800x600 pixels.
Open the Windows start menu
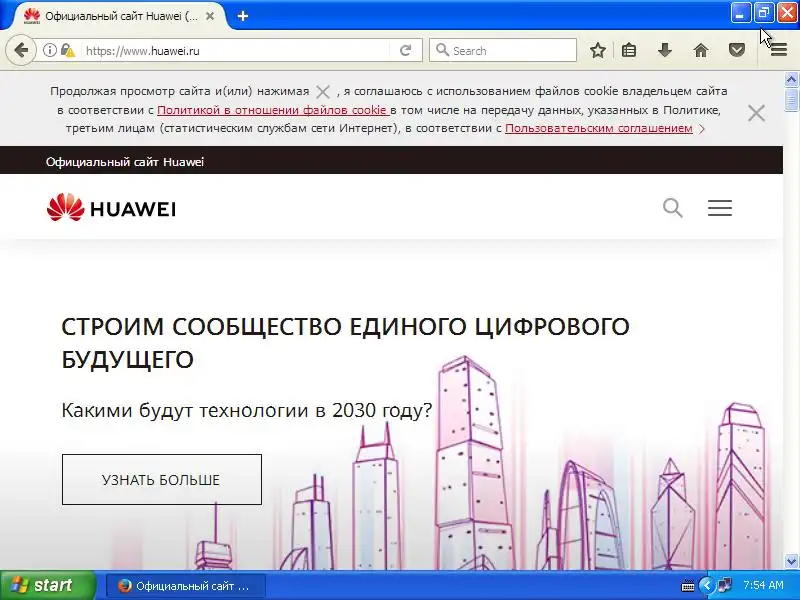(48, 585)
